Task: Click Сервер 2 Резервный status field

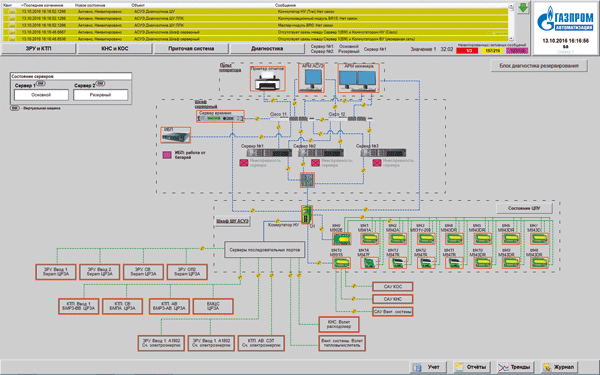Action: tap(101, 95)
